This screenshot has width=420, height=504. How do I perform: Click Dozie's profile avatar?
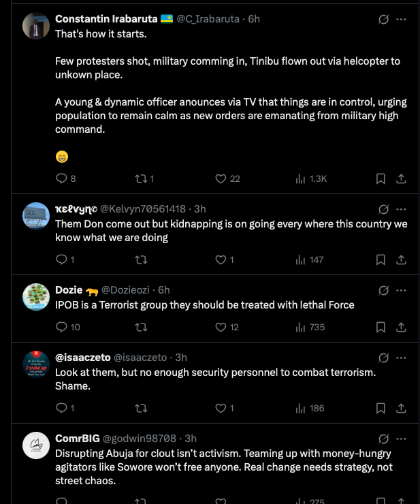[x=35, y=297]
